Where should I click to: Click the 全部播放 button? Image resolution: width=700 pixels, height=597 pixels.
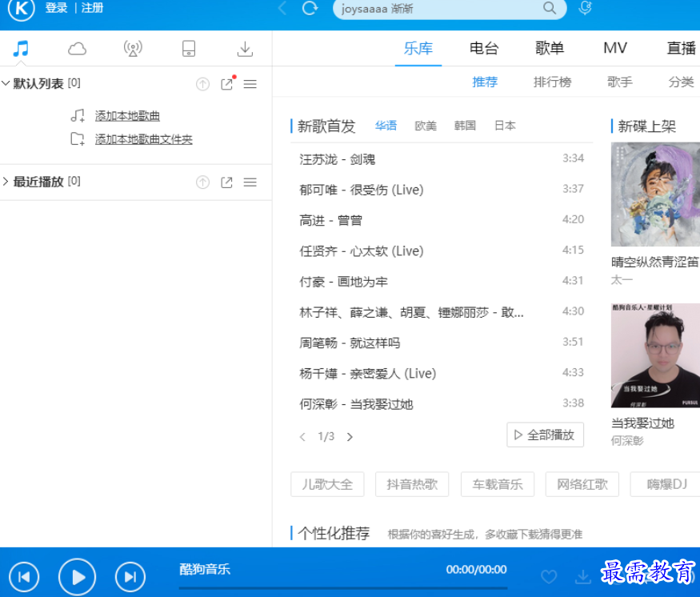tap(545, 435)
